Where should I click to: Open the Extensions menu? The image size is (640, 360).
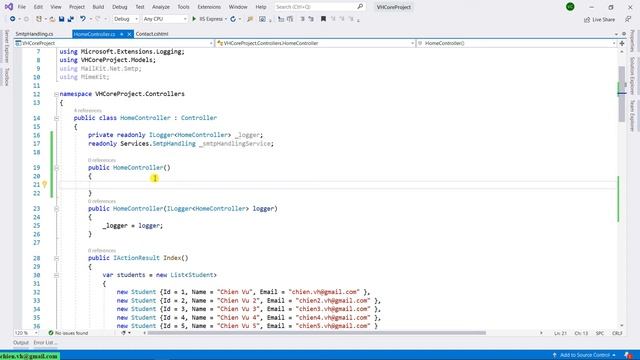point(209,7)
